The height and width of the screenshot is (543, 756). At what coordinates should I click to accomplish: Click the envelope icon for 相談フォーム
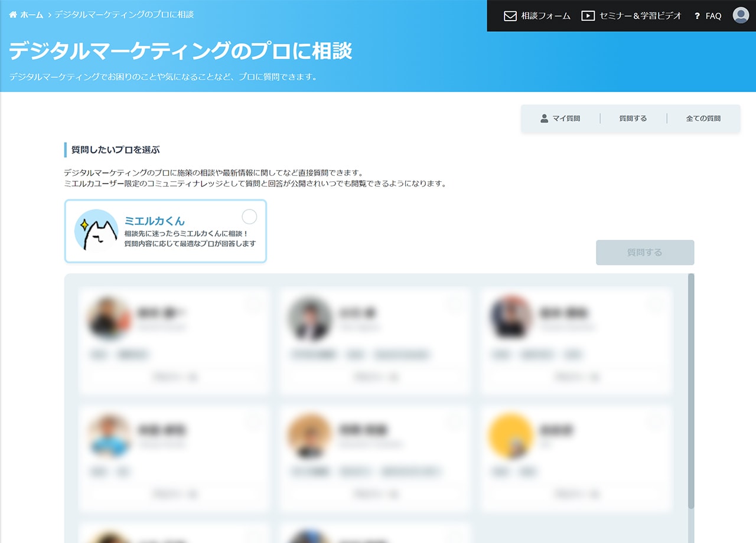[x=510, y=16]
